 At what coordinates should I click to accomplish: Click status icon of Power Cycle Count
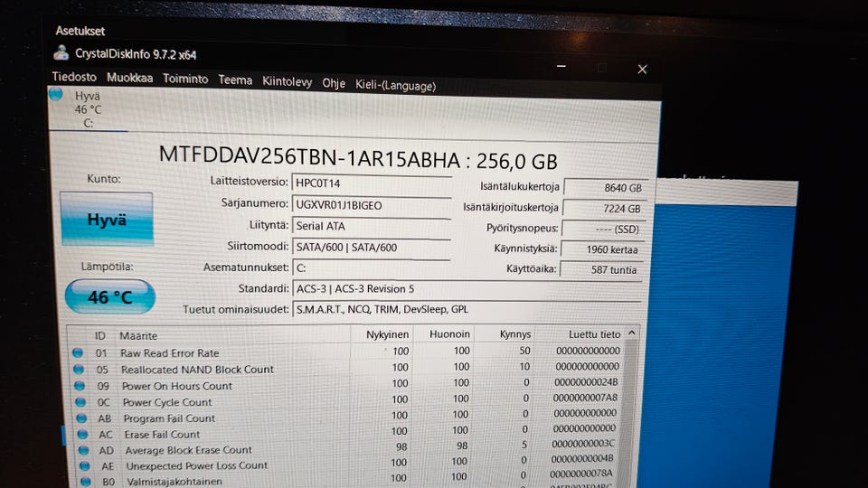coord(80,401)
